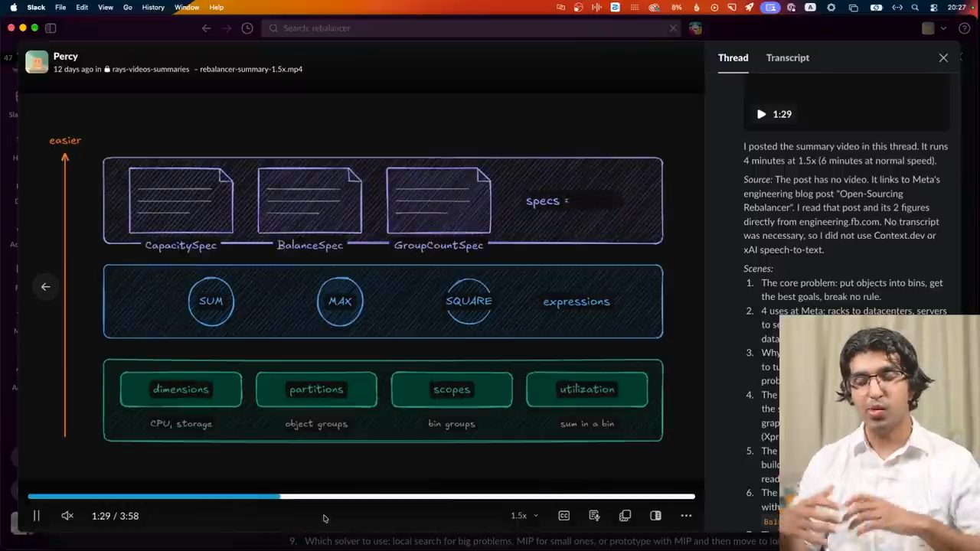Open the Help menu
The width and height of the screenshot is (980, 551).
[217, 8]
